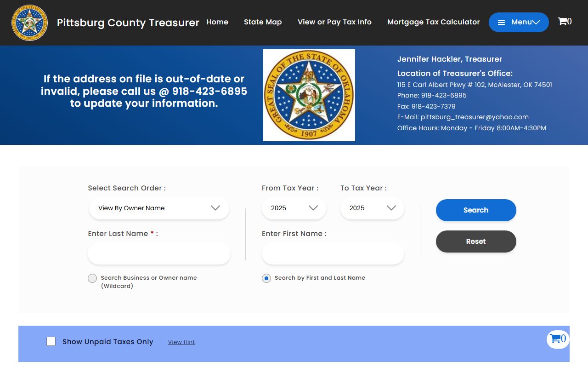This screenshot has height=368, width=588.
Task: Click the Pittsburg County Treasurer title
Action: coord(128,23)
